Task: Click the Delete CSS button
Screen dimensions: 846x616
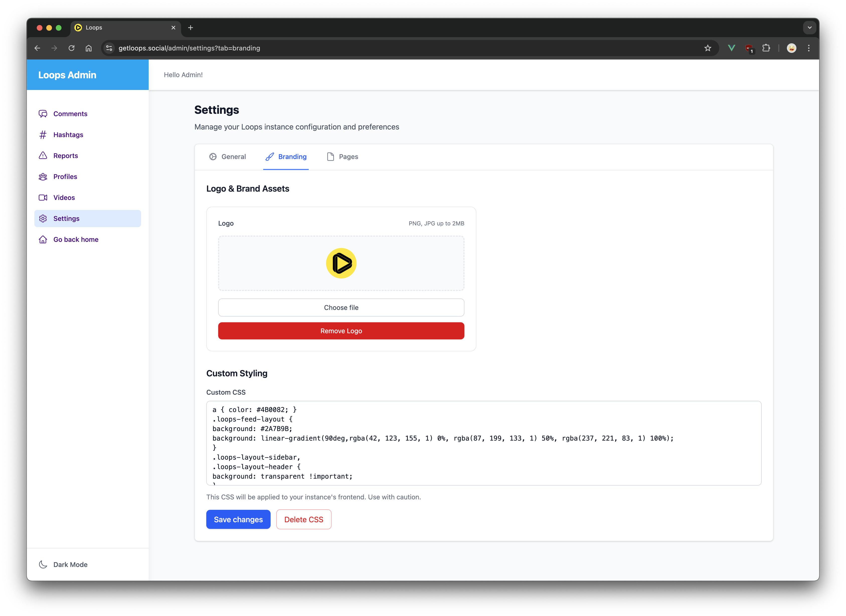Action: tap(304, 520)
